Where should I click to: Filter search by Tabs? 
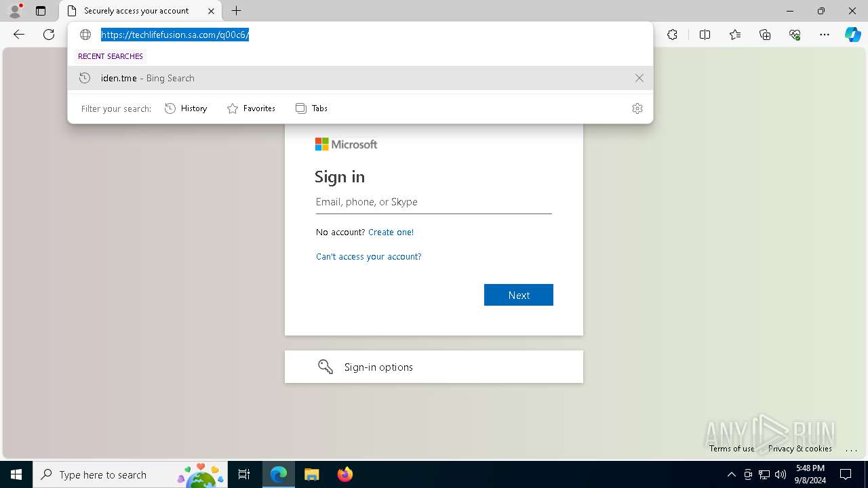[311, 108]
